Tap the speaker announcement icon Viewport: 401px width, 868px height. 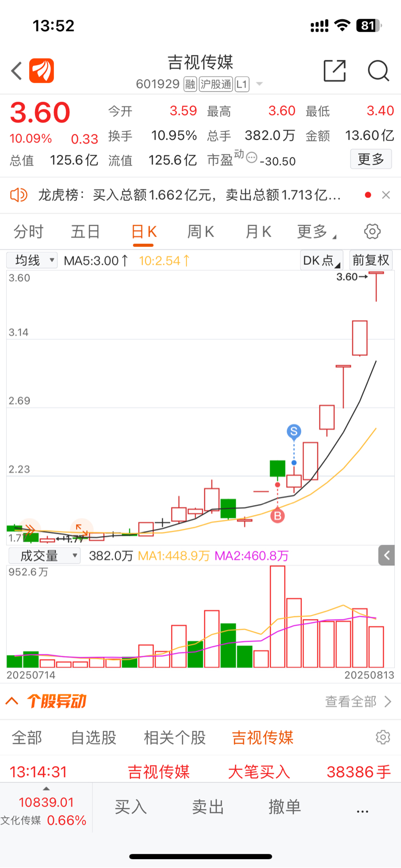[x=19, y=195]
